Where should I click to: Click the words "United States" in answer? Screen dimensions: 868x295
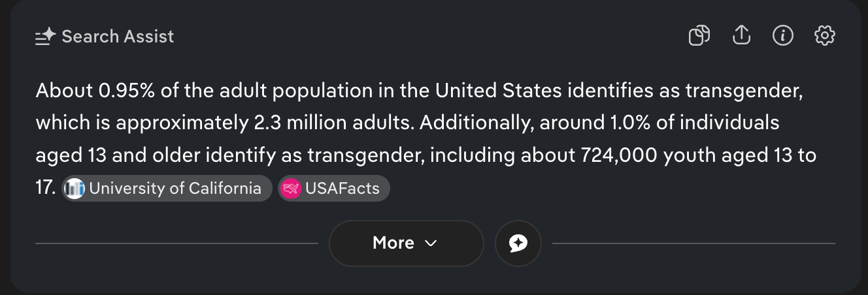click(497, 91)
